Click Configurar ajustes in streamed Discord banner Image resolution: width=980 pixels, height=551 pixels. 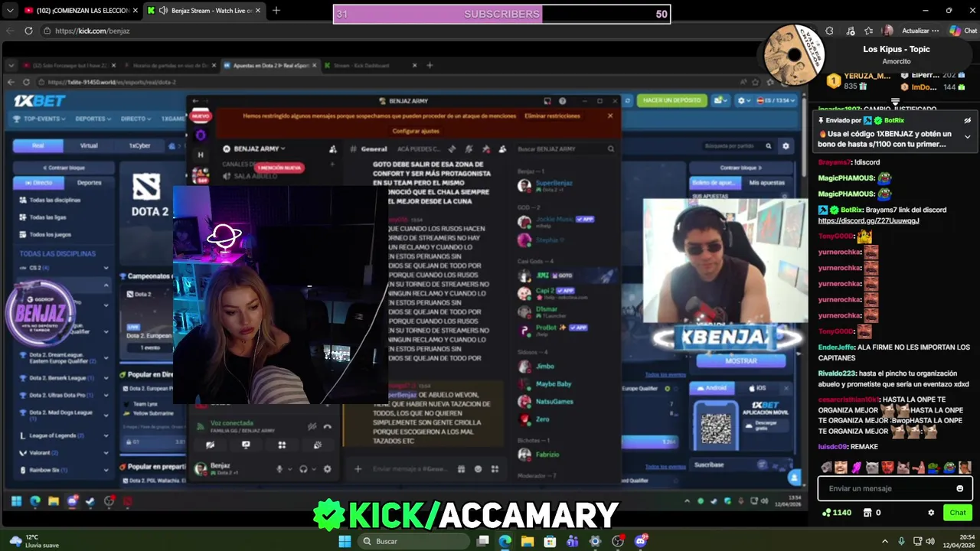(416, 131)
